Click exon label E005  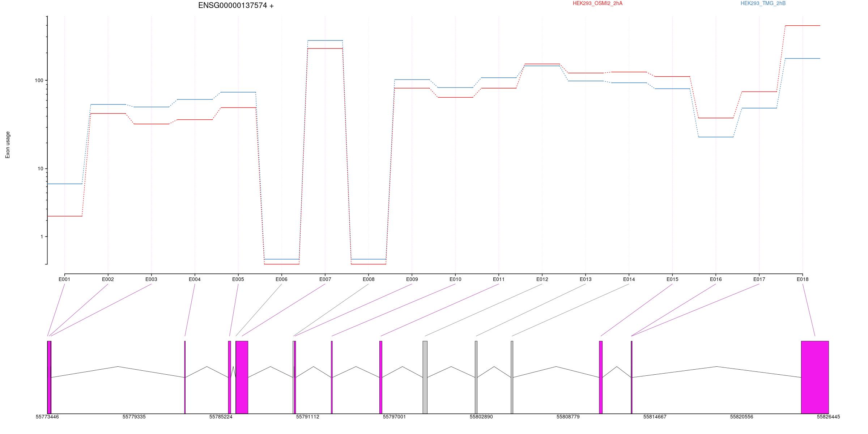[238, 279]
